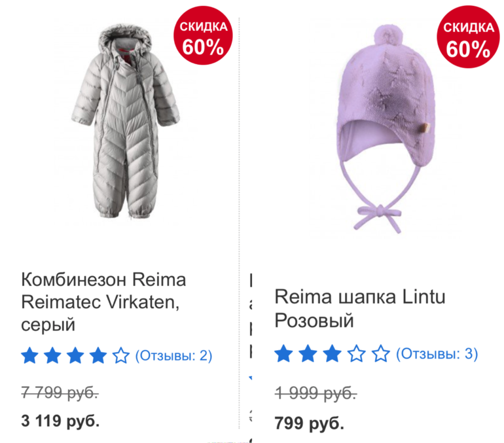This screenshot has height=443, width=504.
Task: Click the crossed-out 1 999 руб. old price
Action: click(x=315, y=393)
